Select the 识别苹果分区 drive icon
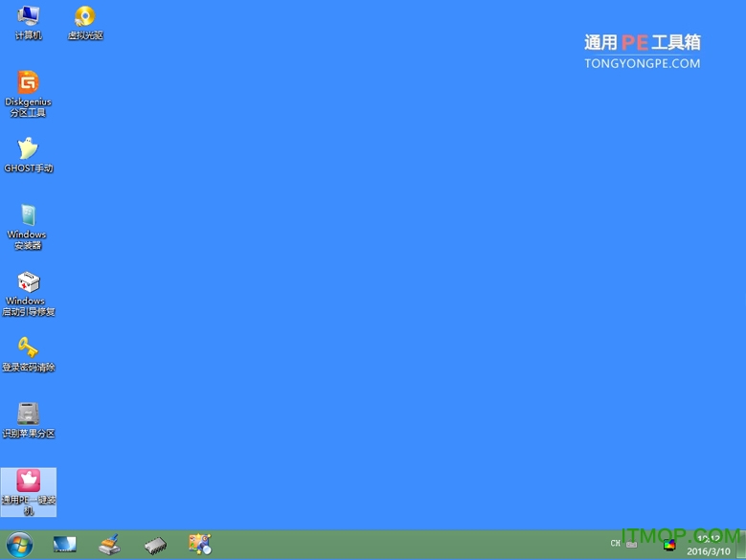 [28, 419]
